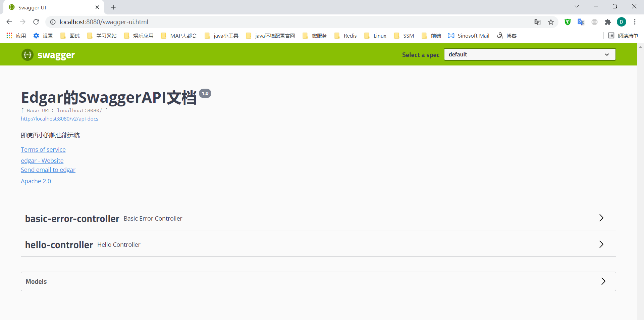Click the Terms of service link
The width and height of the screenshot is (644, 320).
click(43, 150)
